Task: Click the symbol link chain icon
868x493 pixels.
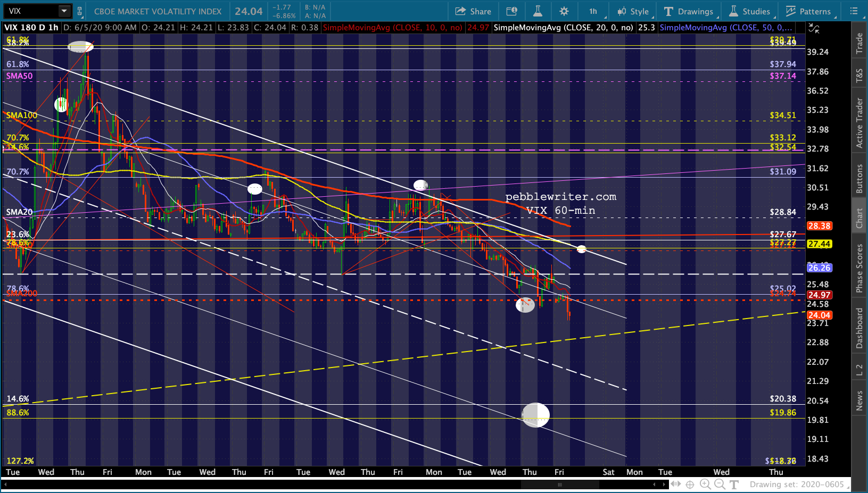Action: click(80, 11)
